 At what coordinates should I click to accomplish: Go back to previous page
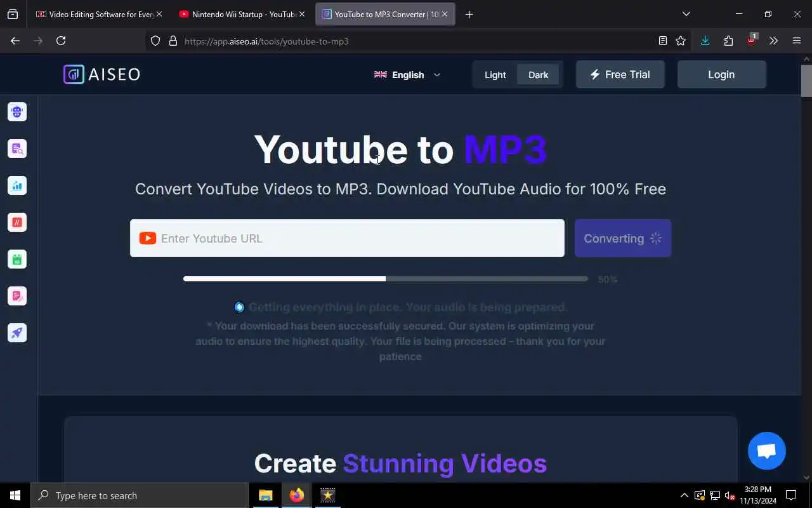click(15, 41)
